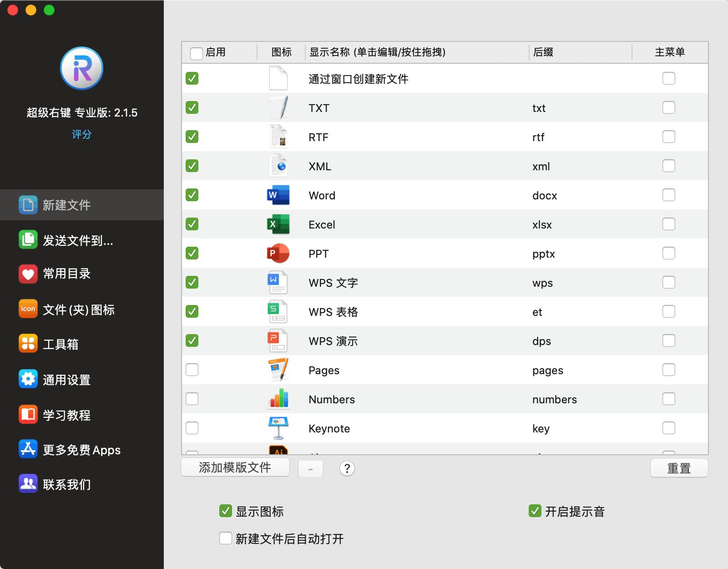Screen dimensions: 728x569
Task: Disable the TXT enabled checkbox
Action: pyautogui.click(x=192, y=108)
